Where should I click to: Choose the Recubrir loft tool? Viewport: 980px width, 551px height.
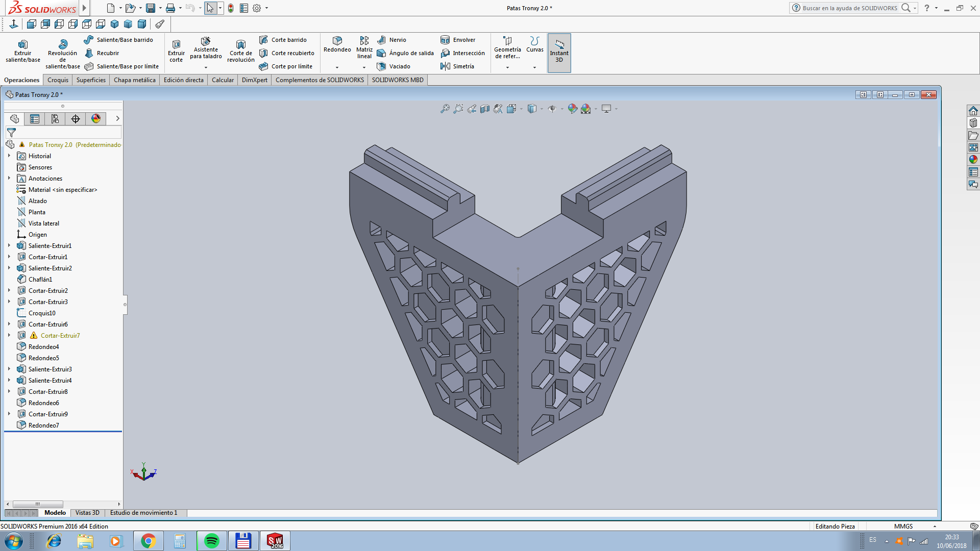(102, 53)
